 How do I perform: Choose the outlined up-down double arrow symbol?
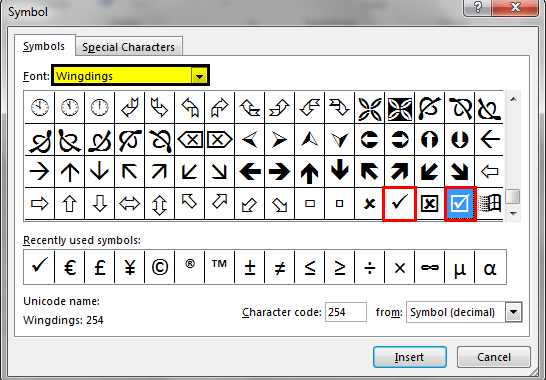click(159, 204)
